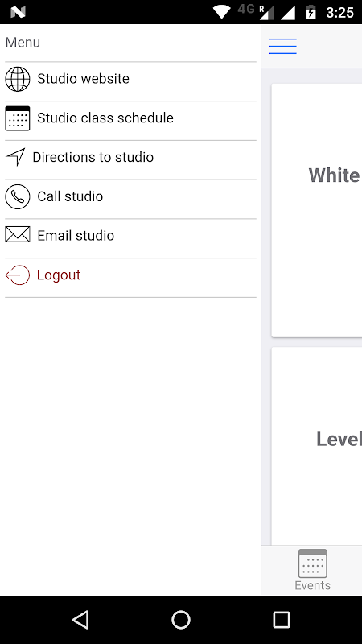Tap the phone icon to call studio
Image resolution: width=362 pixels, height=644 pixels.
coord(17,196)
